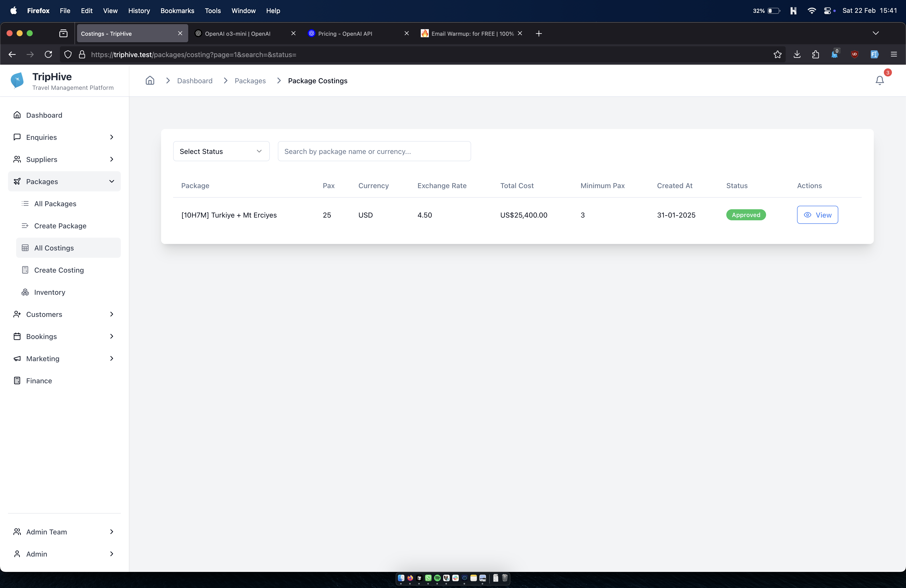Click the All Packages list icon
Image resolution: width=906 pixels, height=588 pixels.
point(25,203)
